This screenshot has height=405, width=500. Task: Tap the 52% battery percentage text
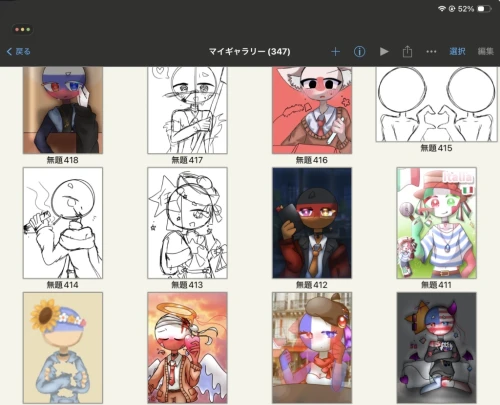tap(466, 9)
